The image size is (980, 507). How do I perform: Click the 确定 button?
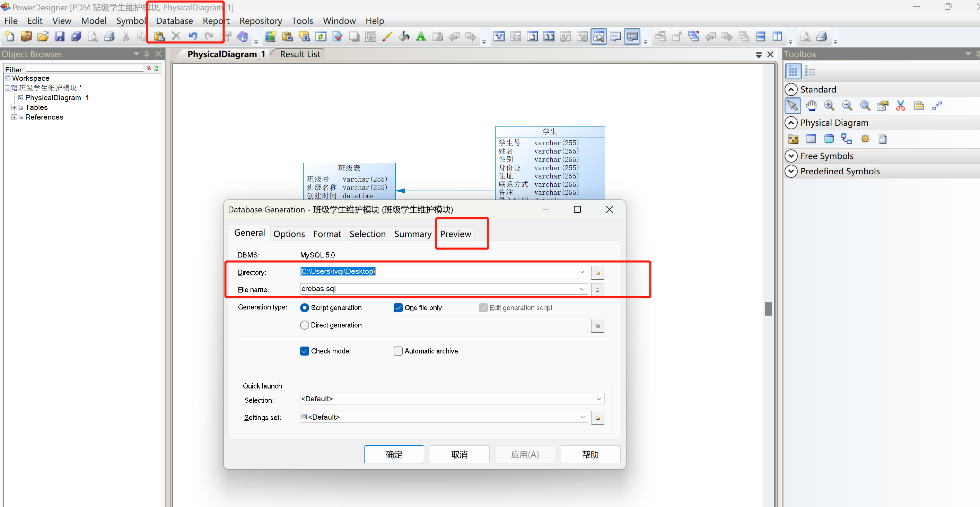pos(394,455)
